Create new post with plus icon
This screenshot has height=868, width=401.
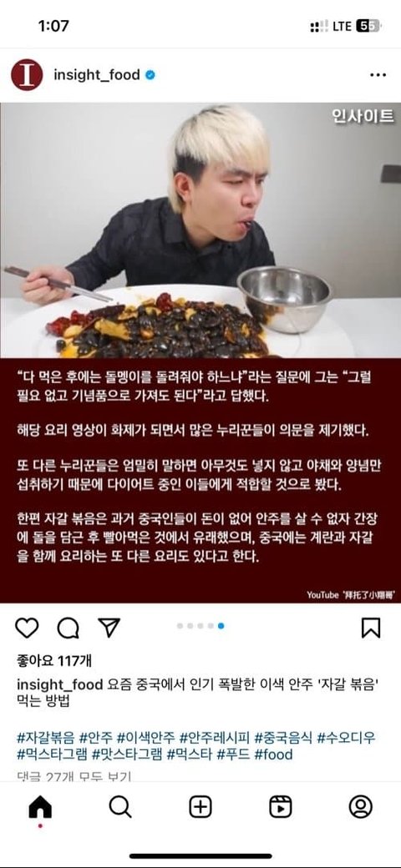coord(200,808)
